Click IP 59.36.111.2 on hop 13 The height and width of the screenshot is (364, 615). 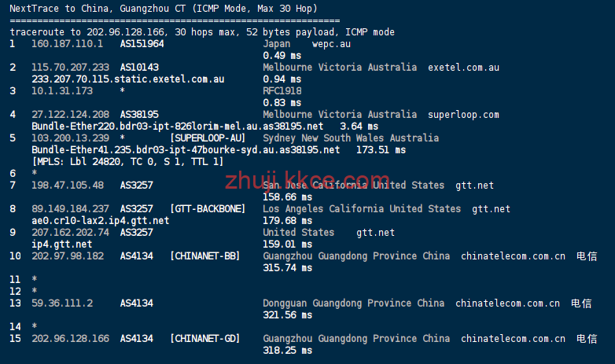point(62,303)
